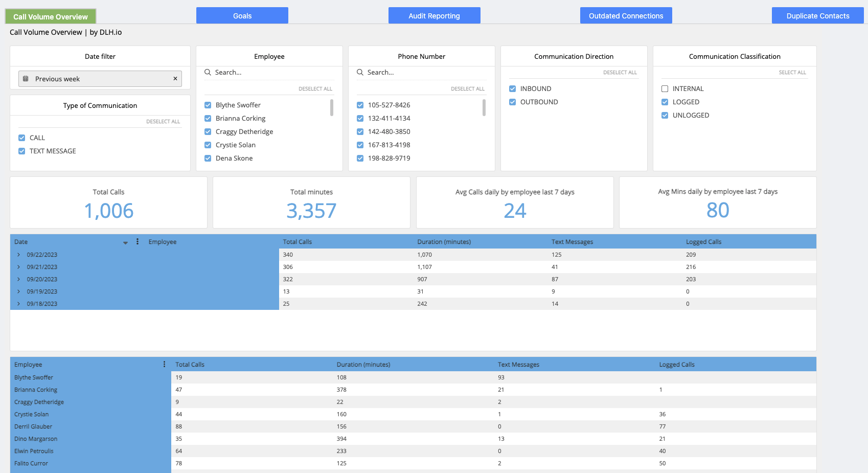This screenshot has width=868, height=473.
Task: Deselect all employees in Employee filter
Action: pyautogui.click(x=315, y=89)
